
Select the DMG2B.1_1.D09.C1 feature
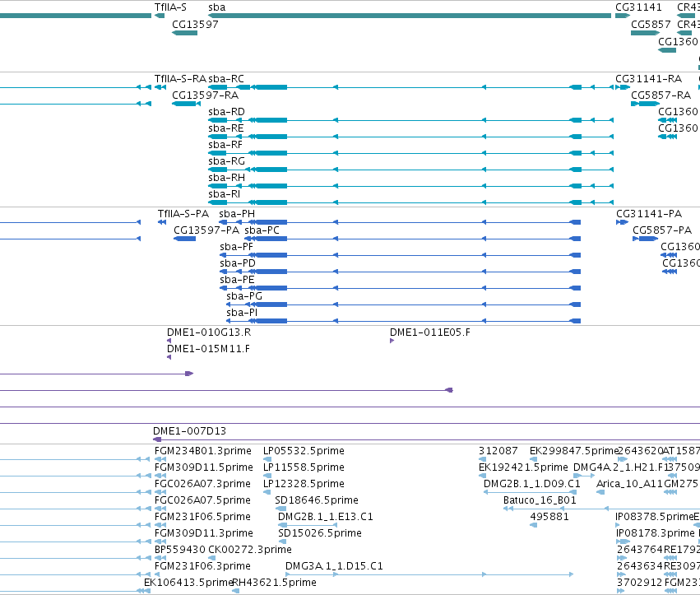pos(531,492)
